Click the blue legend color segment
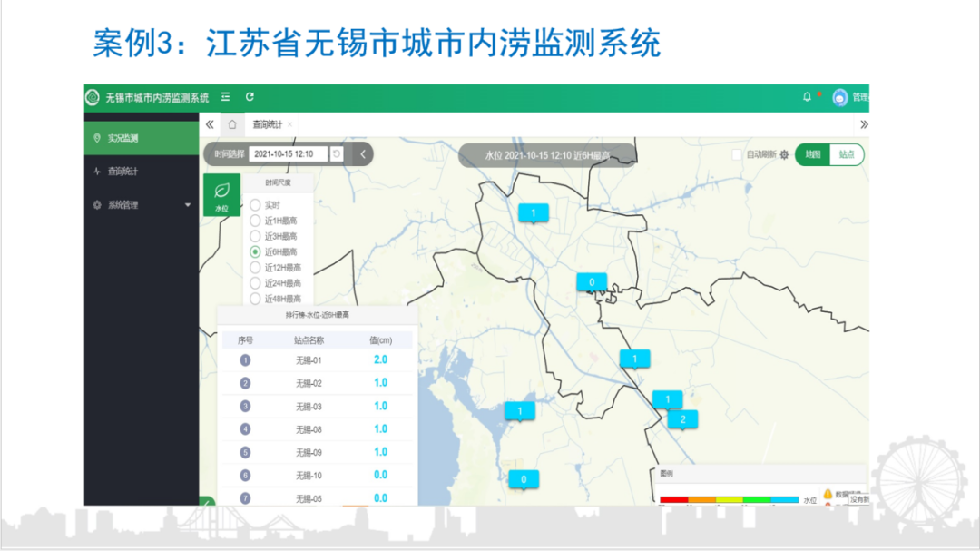The height and width of the screenshot is (551, 980). click(784, 500)
